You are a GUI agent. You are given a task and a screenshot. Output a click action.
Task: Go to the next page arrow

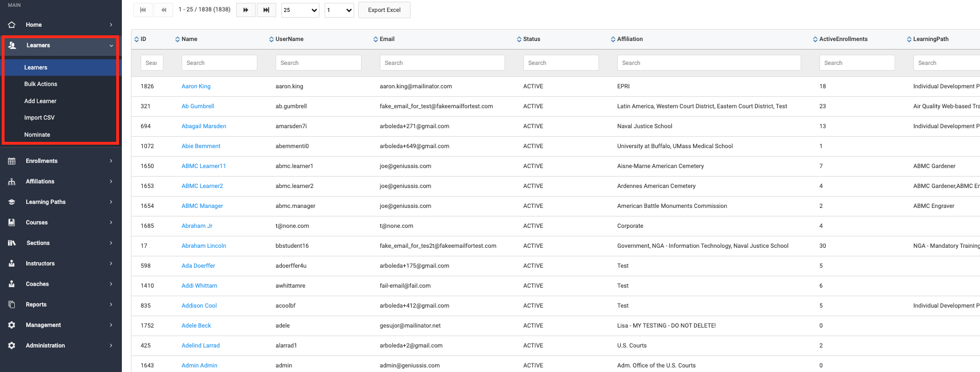(x=245, y=10)
